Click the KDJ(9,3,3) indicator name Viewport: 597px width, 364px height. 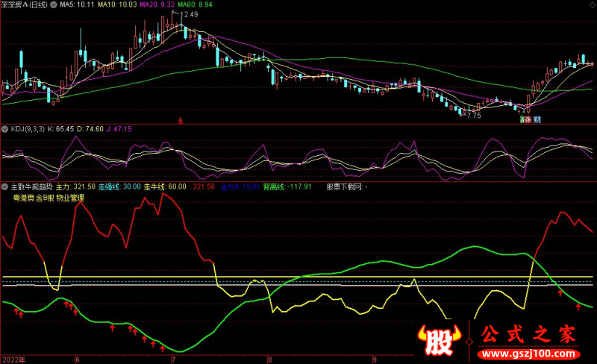pyautogui.click(x=27, y=129)
